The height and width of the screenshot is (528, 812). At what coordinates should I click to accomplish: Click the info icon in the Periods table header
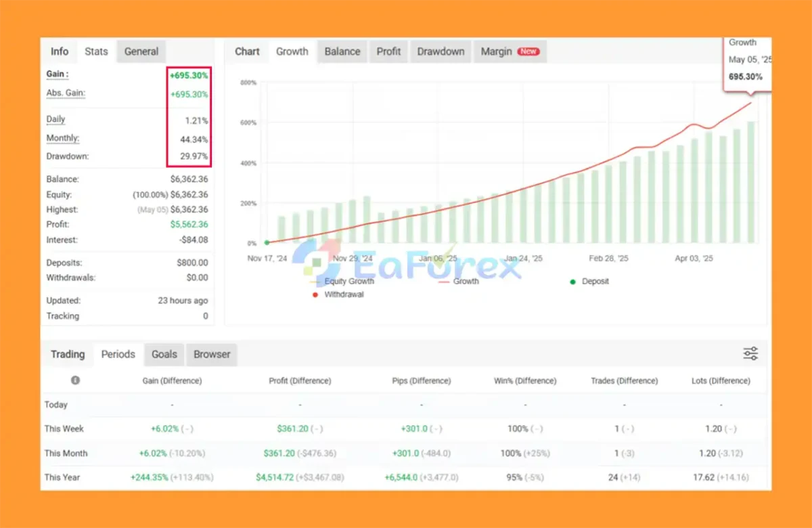click(x=75, y=380)
